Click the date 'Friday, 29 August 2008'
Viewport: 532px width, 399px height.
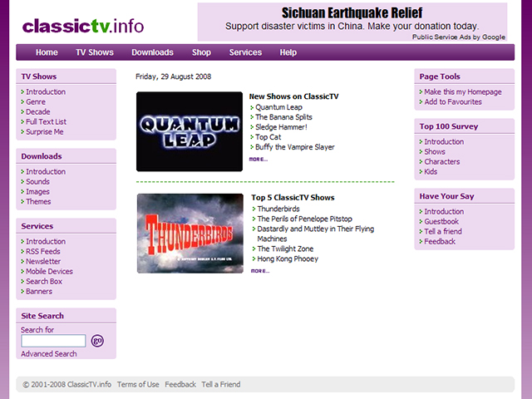174,76
